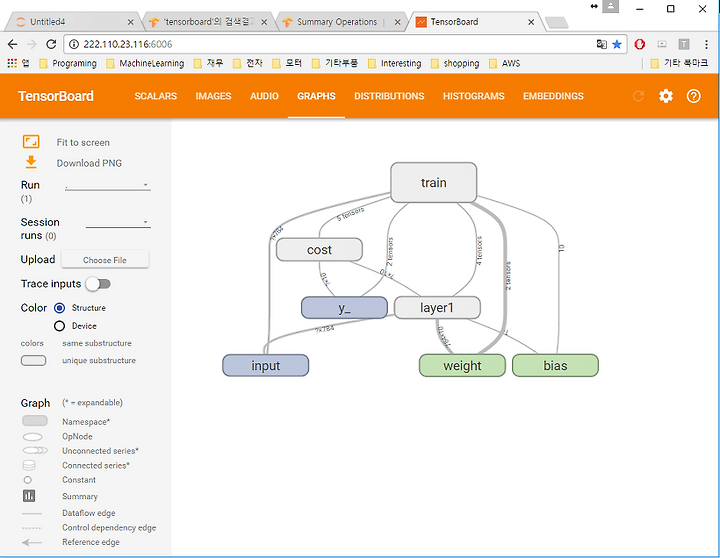
Task: Click Download PNG label
Action: coord(90,163)
